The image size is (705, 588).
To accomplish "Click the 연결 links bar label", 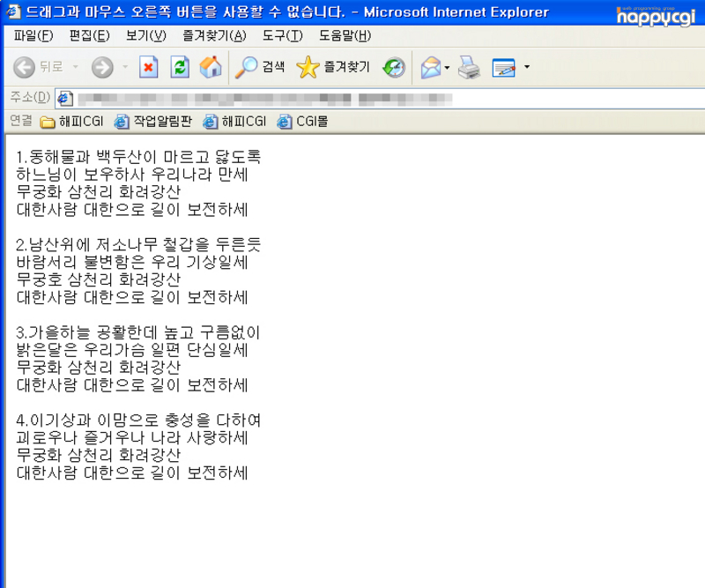I will tap(21, 121).
